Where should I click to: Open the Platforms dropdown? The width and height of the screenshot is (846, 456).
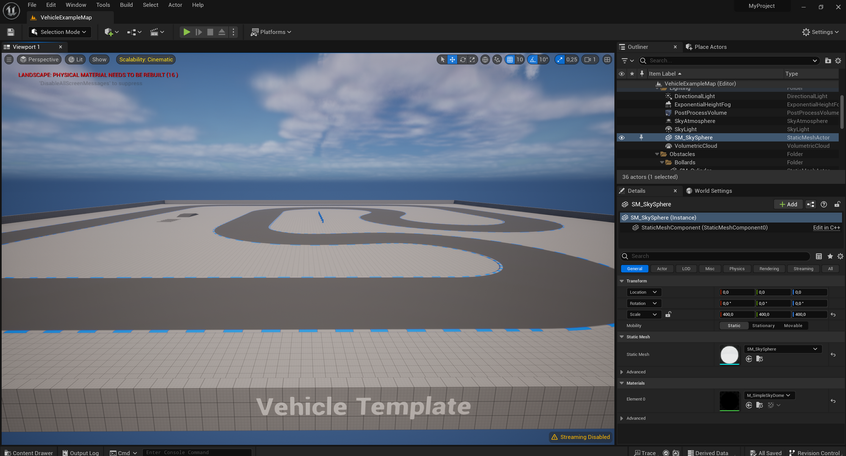point(272,32)
